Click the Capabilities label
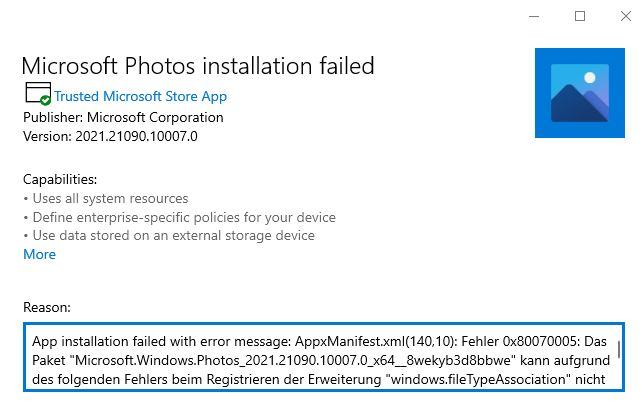Screen dimensions: 642x407 coord(60,179)
